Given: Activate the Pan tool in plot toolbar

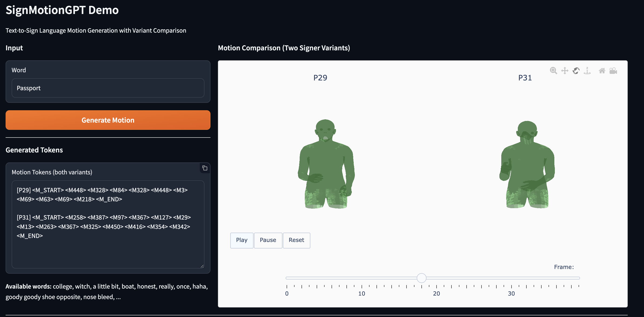Looking at the screenshot, I should 565,71.
